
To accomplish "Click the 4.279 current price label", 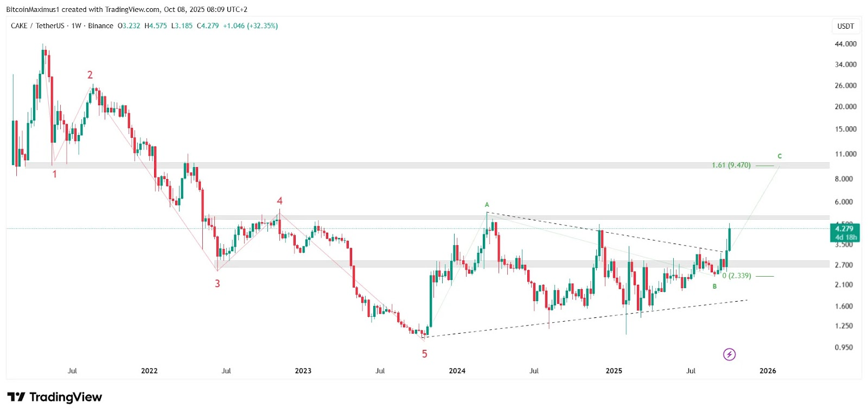I will click(844, 229).
